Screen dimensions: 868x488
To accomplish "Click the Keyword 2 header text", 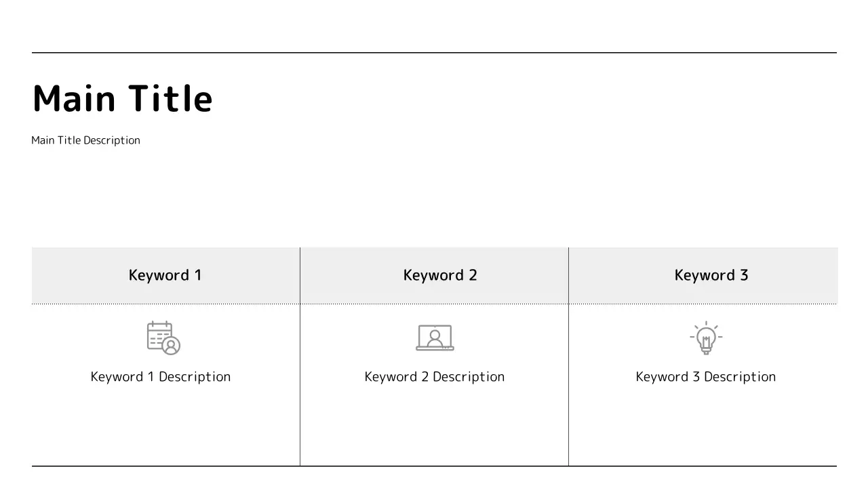I will pos(440,275).
